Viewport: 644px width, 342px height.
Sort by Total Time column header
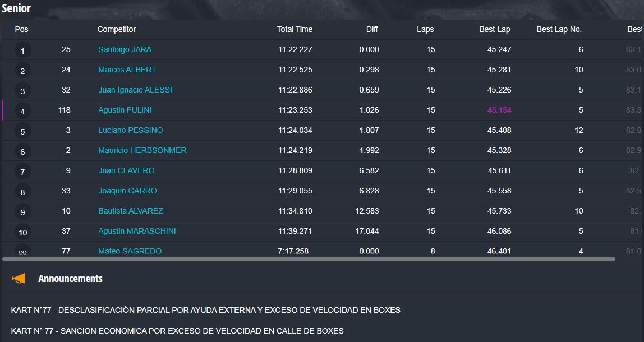295,29
